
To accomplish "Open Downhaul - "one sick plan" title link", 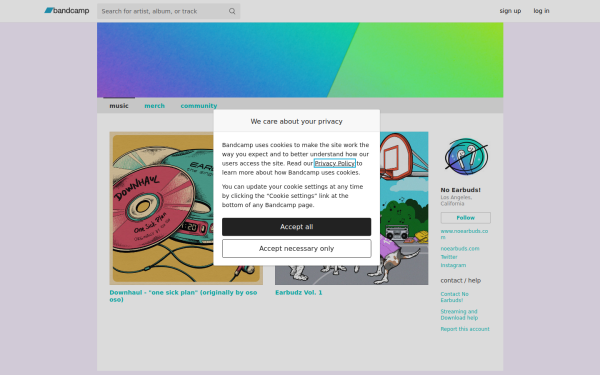I will pos(183,296).
